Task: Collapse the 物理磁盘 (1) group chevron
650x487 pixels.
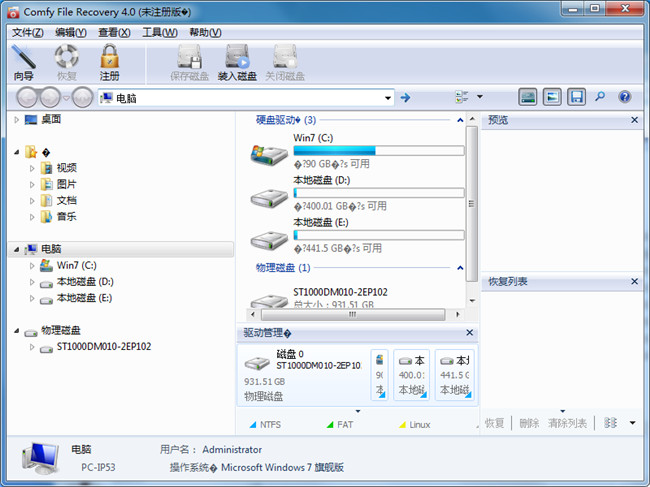Action: tap(460, 268)
